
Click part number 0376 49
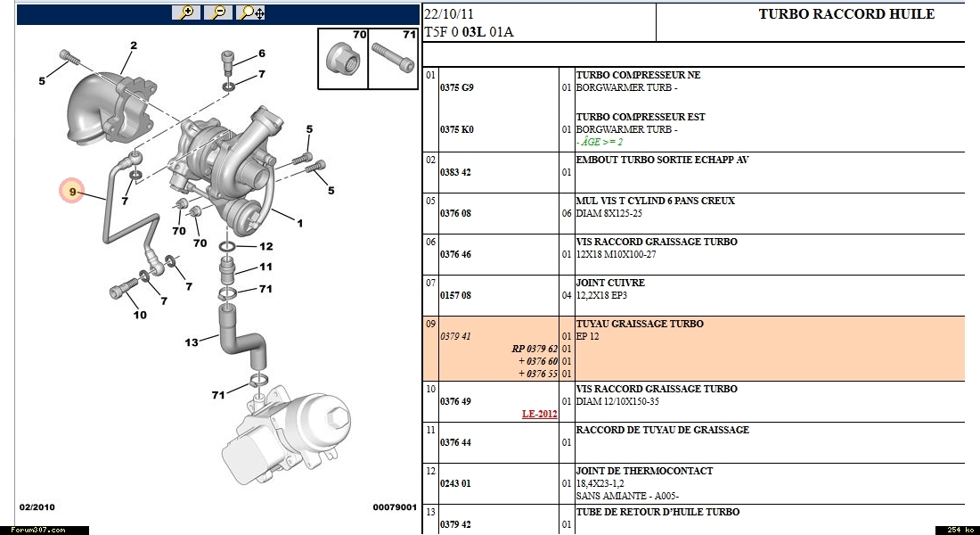[455, 401]
